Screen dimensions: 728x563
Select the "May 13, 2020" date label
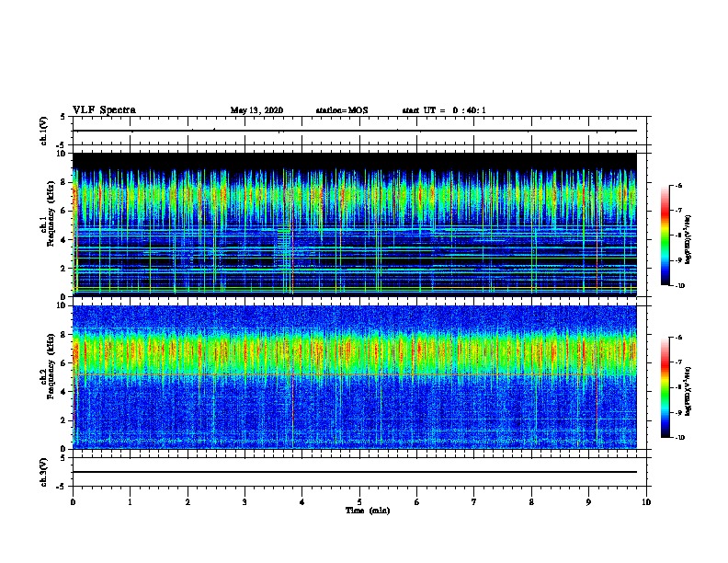point(256,110)
